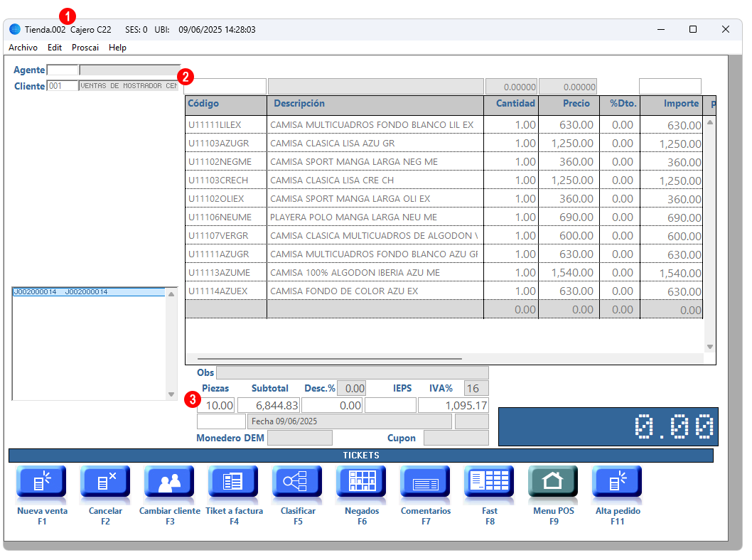Click the Monedero DEM field
This screenshot has width=752, height=560.
tap(300, 438)
